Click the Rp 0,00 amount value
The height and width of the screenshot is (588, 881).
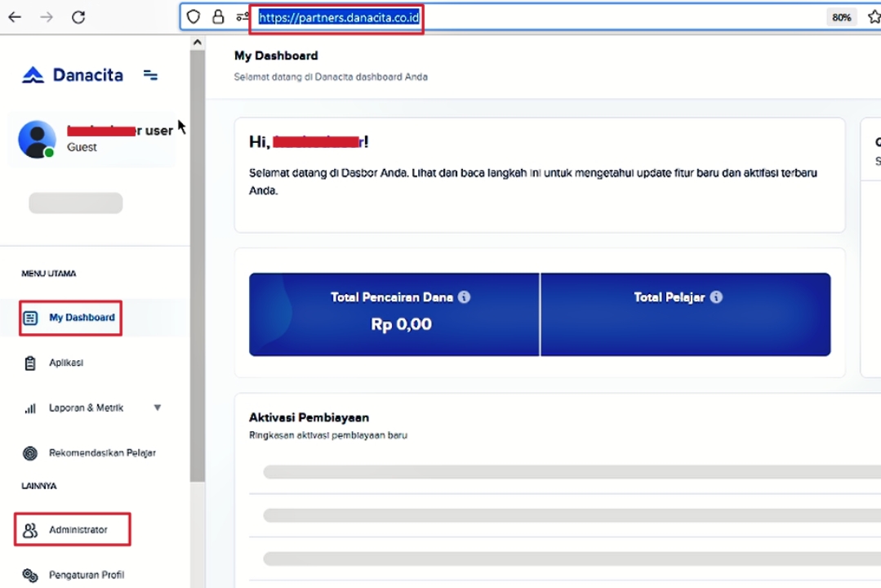pos(401,324)
